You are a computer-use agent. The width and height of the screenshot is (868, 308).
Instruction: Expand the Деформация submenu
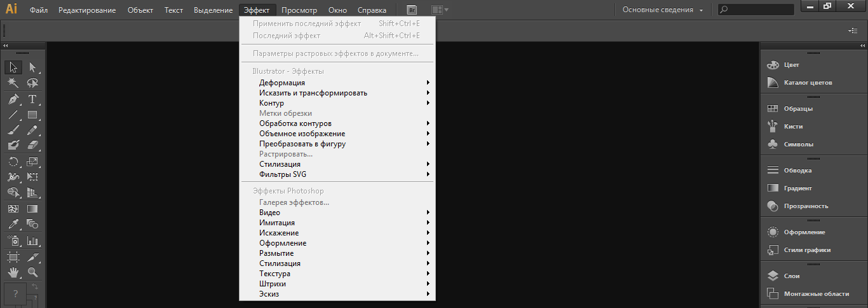(x=337, y=83)
